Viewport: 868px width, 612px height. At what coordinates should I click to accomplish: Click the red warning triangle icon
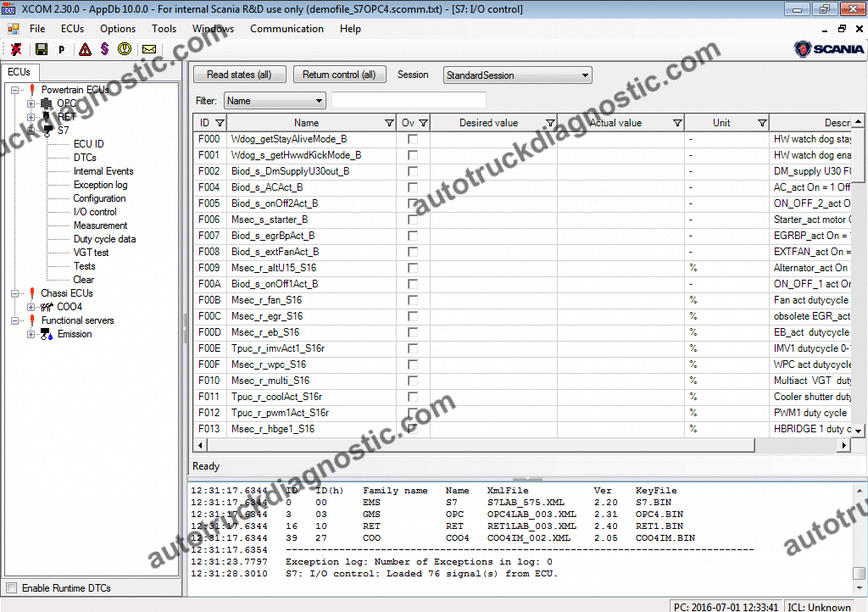(x=85, y=49)
